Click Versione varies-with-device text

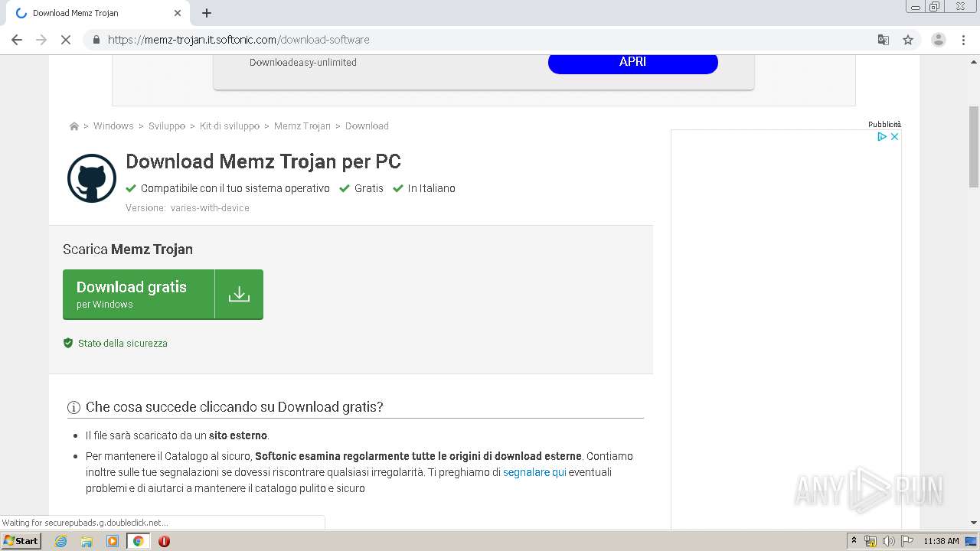coord(188,208)
